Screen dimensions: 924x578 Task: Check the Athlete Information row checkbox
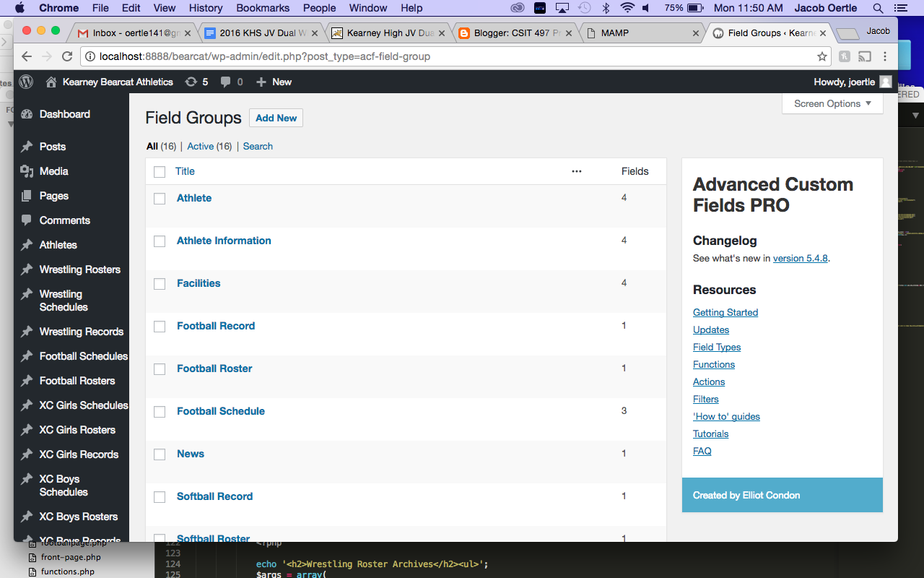pyautogui.click(x=160, y=241)
